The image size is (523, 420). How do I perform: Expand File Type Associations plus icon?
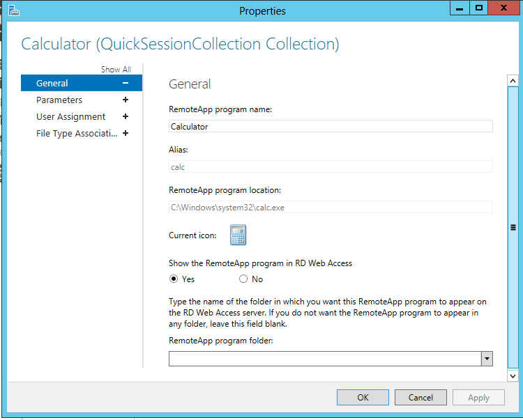[x=126, y=133]
